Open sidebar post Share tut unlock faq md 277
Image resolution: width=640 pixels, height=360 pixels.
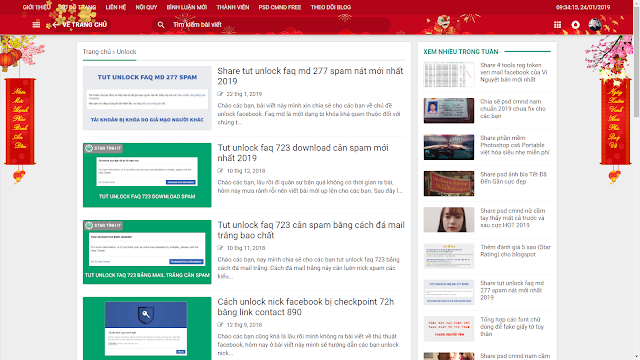click(512, 290)
